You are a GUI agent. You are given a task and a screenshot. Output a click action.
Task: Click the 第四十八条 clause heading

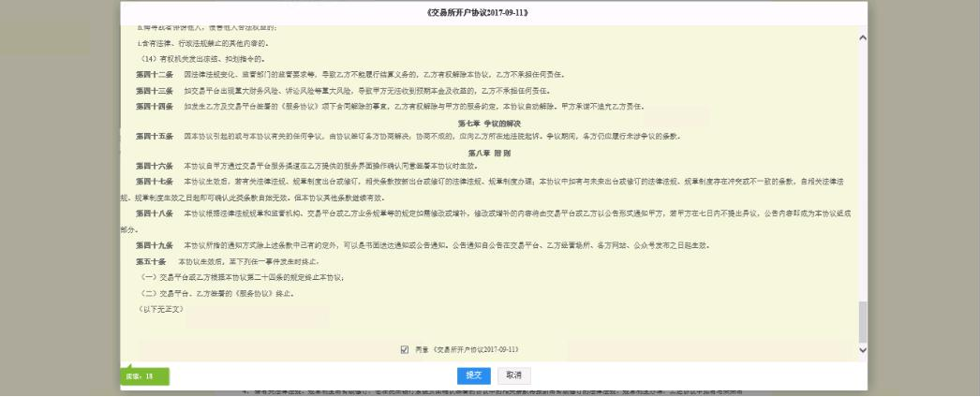154,213
